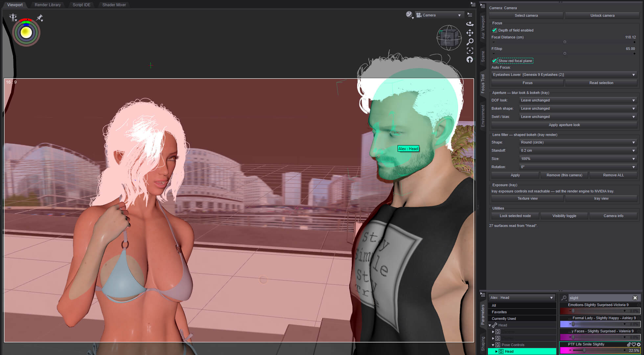The height and width of the screenshot is (355, 644).
Task: Click the frame selection icon
Action: pyautogui.click(x=470, y=51)
